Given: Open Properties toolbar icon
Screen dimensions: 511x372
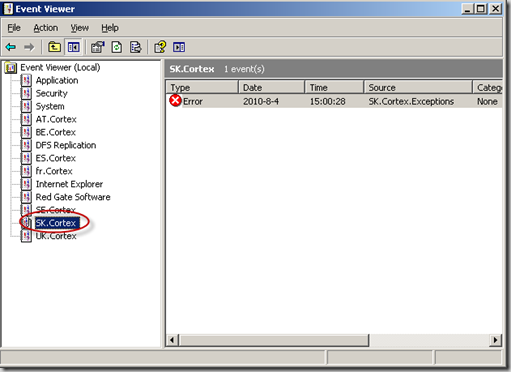Looking at the screenshot, I should pos(98,47).
